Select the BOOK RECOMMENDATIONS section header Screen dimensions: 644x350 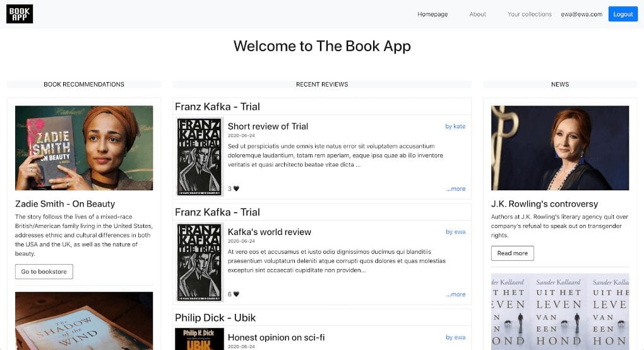click(84, 84)
